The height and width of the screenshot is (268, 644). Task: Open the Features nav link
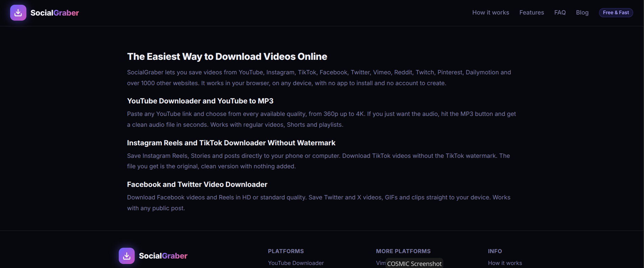(532, 13)
